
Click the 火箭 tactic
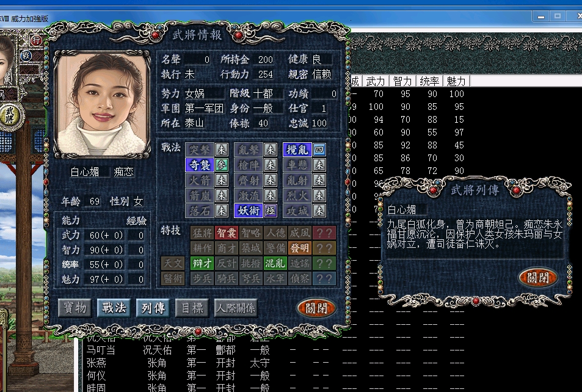pos(200,180)
